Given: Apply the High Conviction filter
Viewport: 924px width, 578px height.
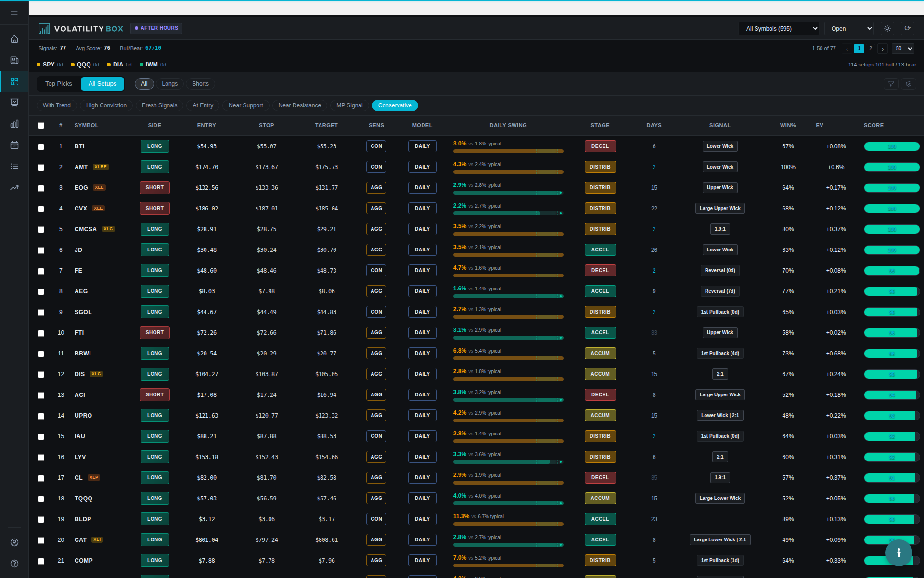Looking at the screenshot, I should (106, 105).
